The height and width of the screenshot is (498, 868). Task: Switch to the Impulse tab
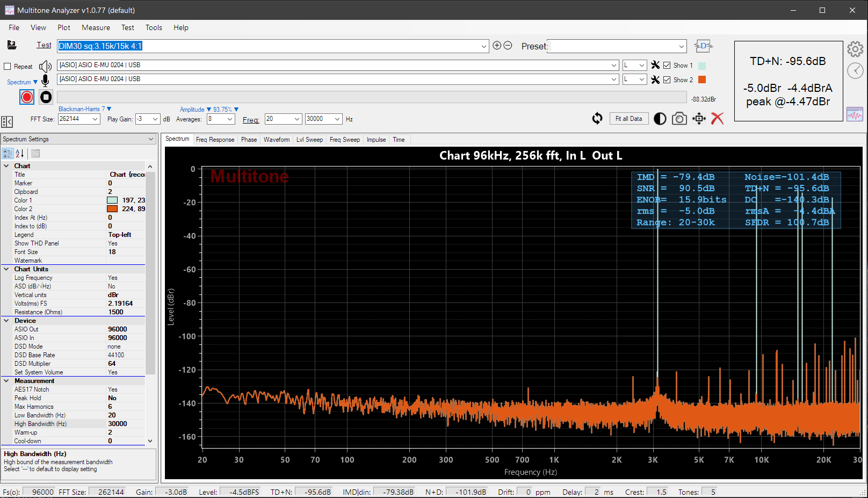[x=376, y=140]
